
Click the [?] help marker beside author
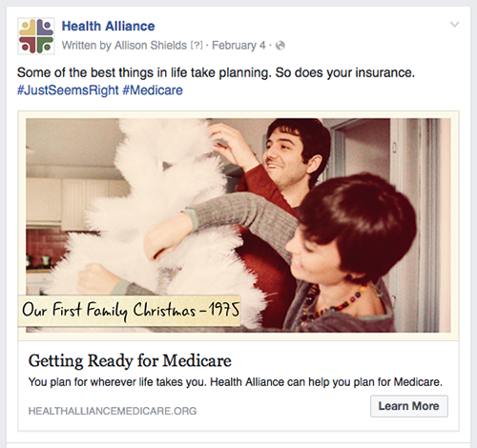tap(197, 46)
